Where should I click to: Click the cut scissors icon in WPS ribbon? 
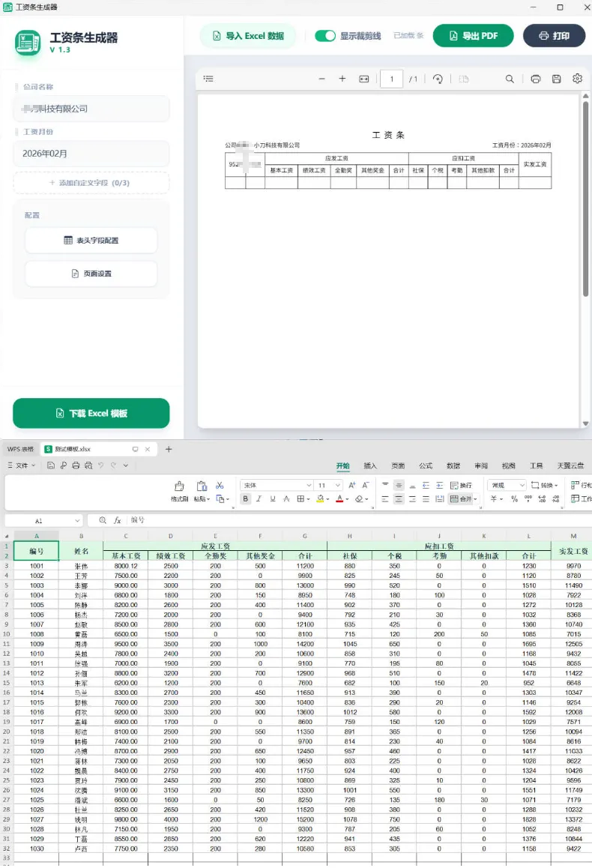pos(220,486)
